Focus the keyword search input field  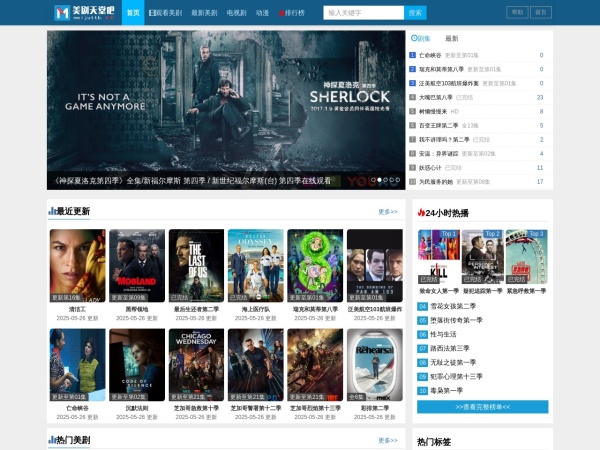364,13
